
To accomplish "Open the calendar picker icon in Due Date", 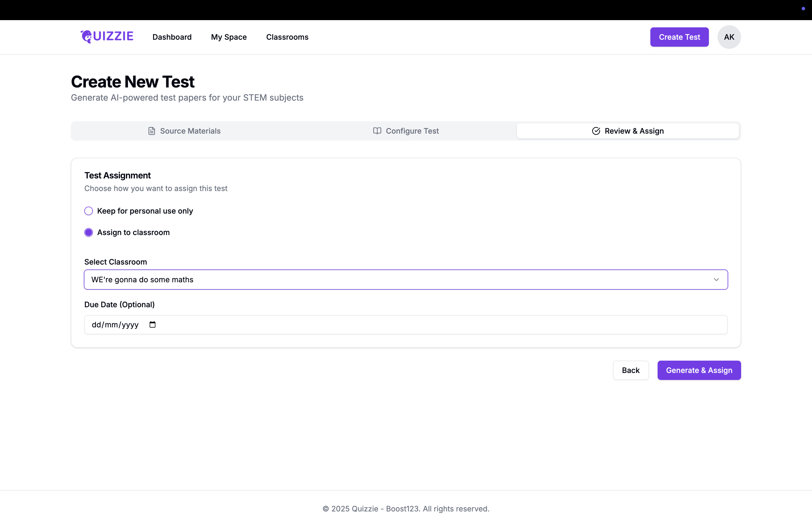I will [153, 324].
